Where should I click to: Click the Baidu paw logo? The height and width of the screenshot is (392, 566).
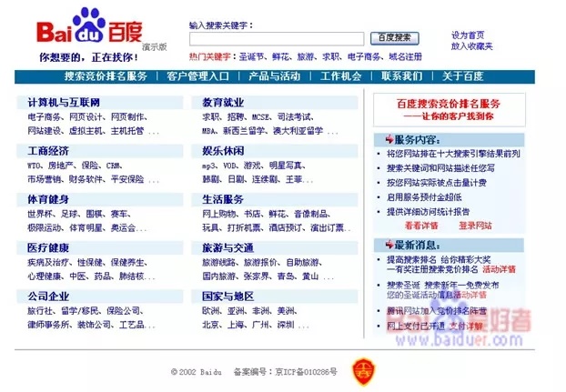pyautogui.click(x=89, y=25)
